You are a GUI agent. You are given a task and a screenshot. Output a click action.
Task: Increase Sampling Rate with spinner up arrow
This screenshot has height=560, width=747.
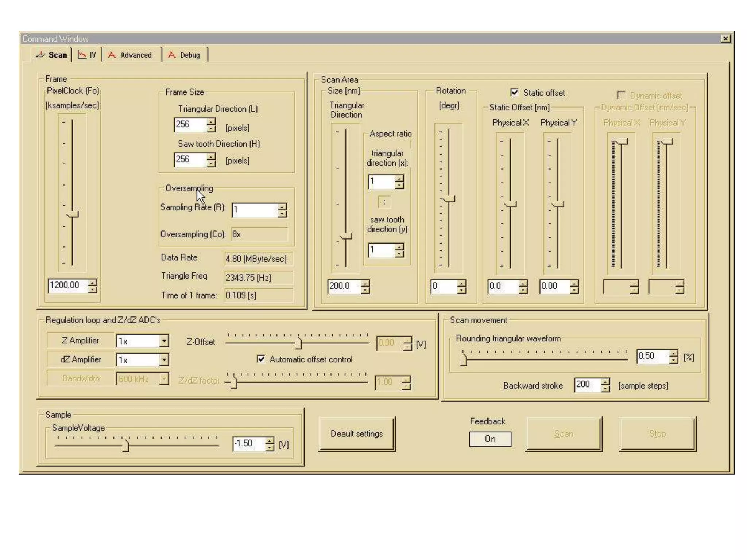282,207
